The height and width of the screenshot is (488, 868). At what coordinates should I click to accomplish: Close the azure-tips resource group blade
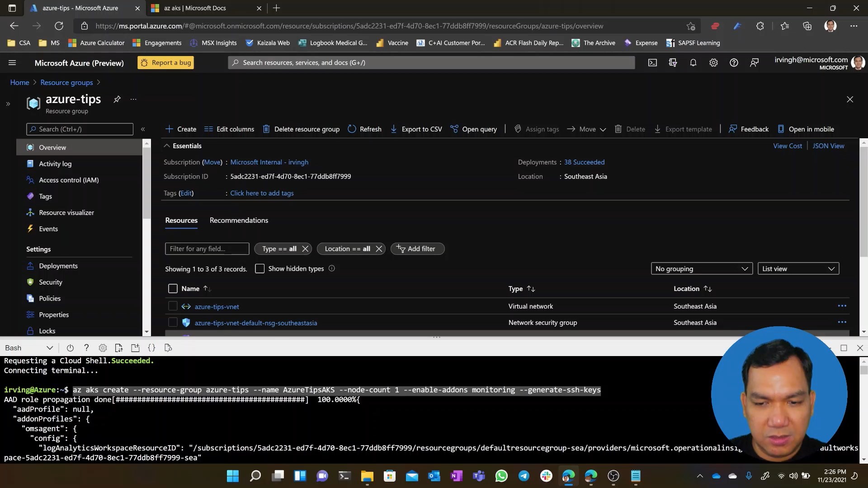[x=850, y=99]
